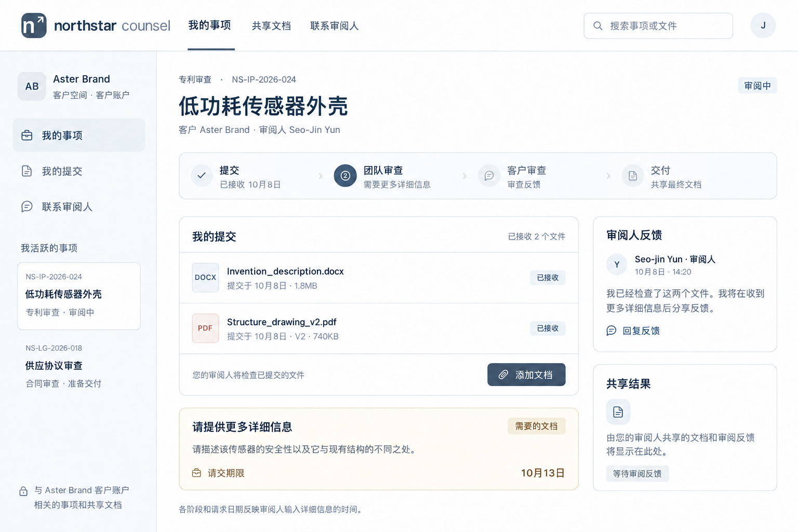Click the 已接收 badge for Invention_description.docx
This screenshot has height=532, width=798.
pos(548,278)
